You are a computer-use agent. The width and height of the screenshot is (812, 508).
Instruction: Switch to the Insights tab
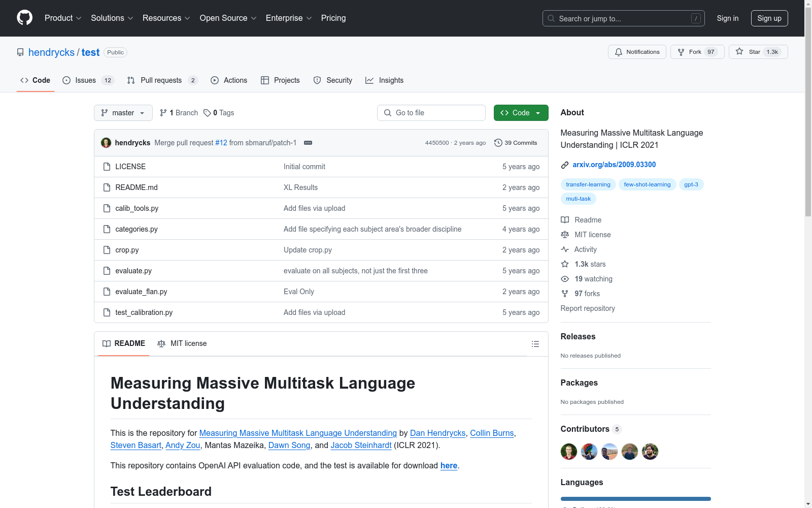pos(385,80)
